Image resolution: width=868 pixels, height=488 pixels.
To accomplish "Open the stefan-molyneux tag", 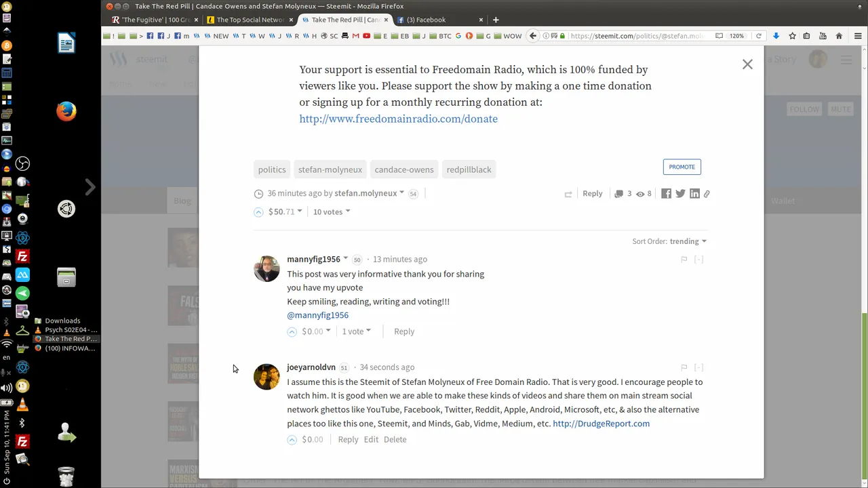I will tap(330, 169).
